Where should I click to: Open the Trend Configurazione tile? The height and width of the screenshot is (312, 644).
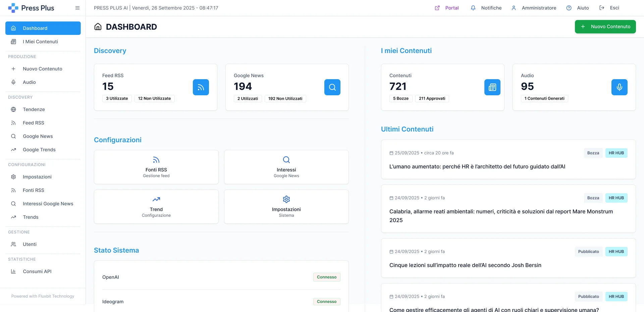[156, 207]
